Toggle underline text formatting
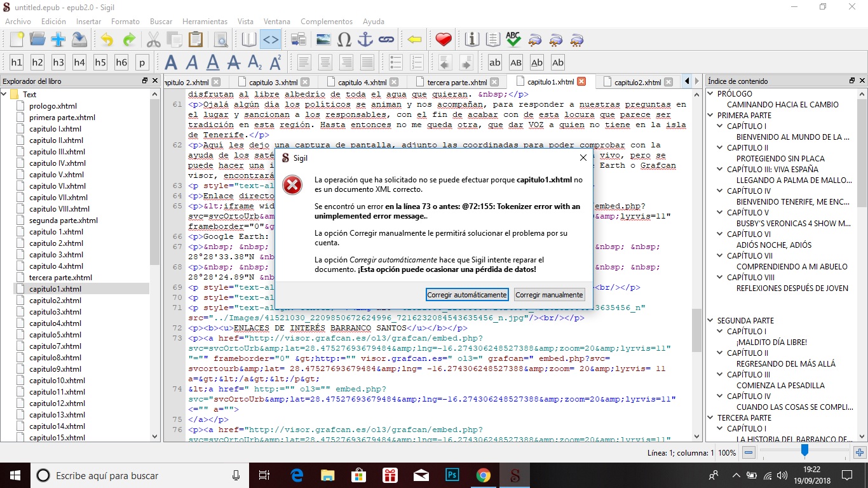The height and width of the screenshot is (488, 868). tap(213, 62)
